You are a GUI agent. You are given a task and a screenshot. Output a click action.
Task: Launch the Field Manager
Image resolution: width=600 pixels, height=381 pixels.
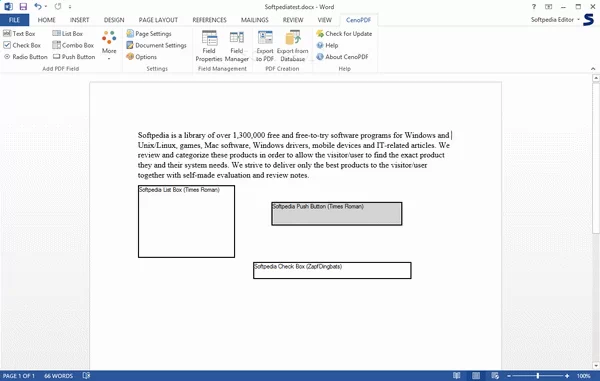236,46
